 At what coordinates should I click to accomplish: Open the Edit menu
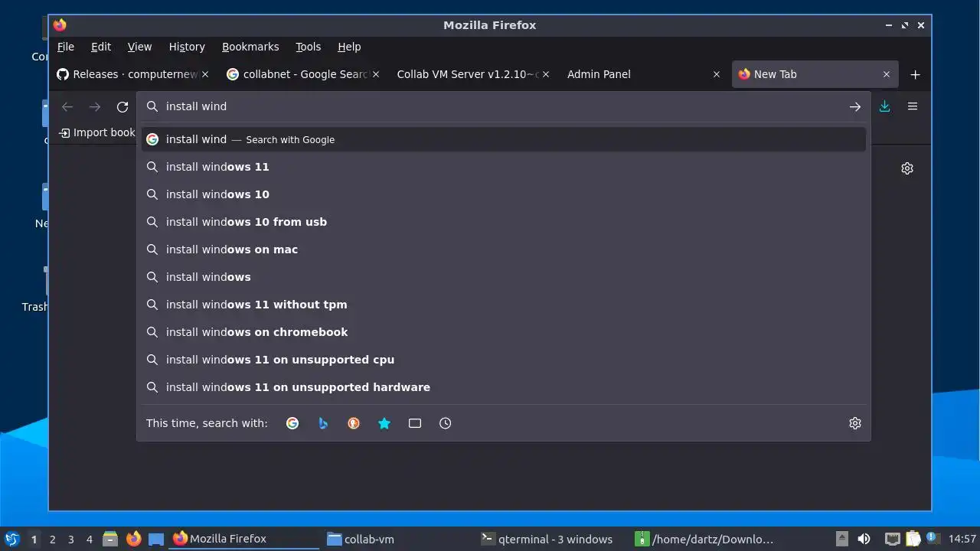pos(101,47)
